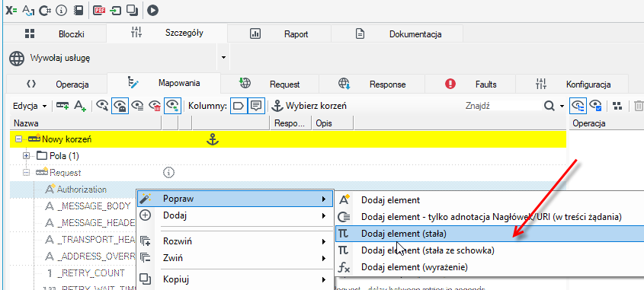Click the rename (A with arrow) icon
The width and height of the screenshot is (644, 290).
28,10
